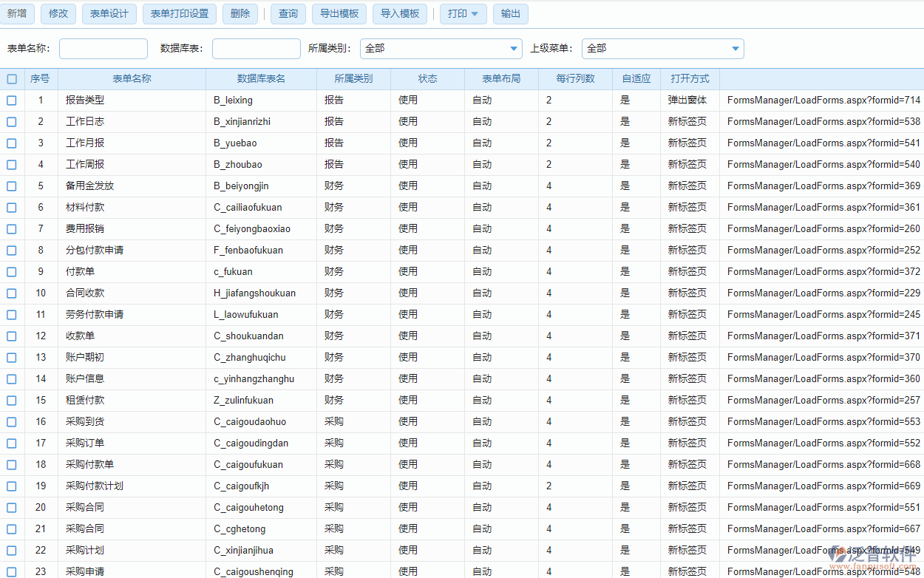Open 表单打印设置 in the toolbar
Screen dimensions: 924x578
(180, 13)
